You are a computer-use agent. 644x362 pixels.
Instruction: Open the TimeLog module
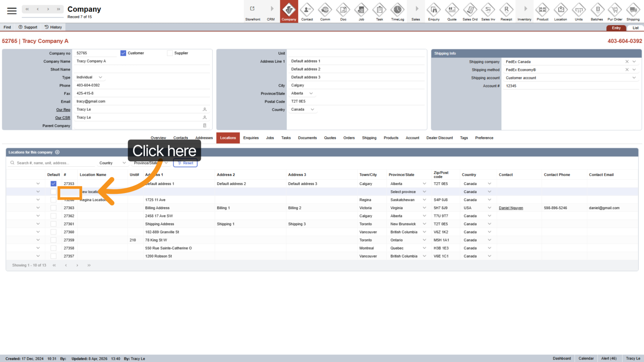(x=398, y=11)
